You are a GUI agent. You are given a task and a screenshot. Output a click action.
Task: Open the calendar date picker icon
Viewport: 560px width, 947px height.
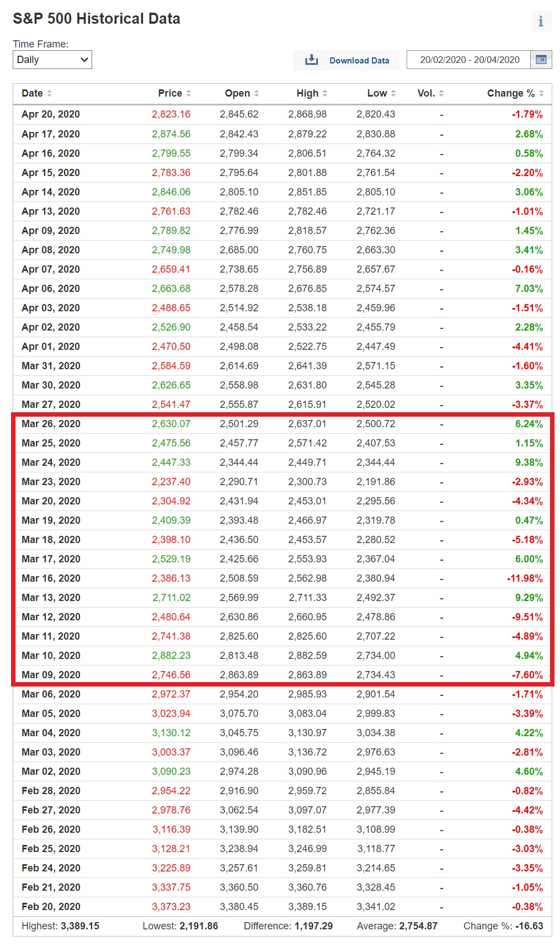(541, 60)
